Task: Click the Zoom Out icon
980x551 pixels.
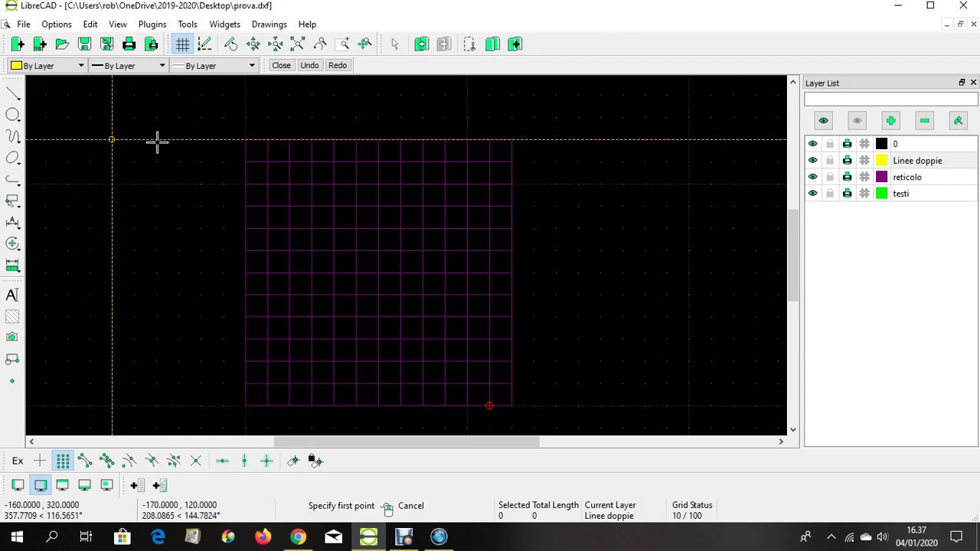Action: pos(275,44)
